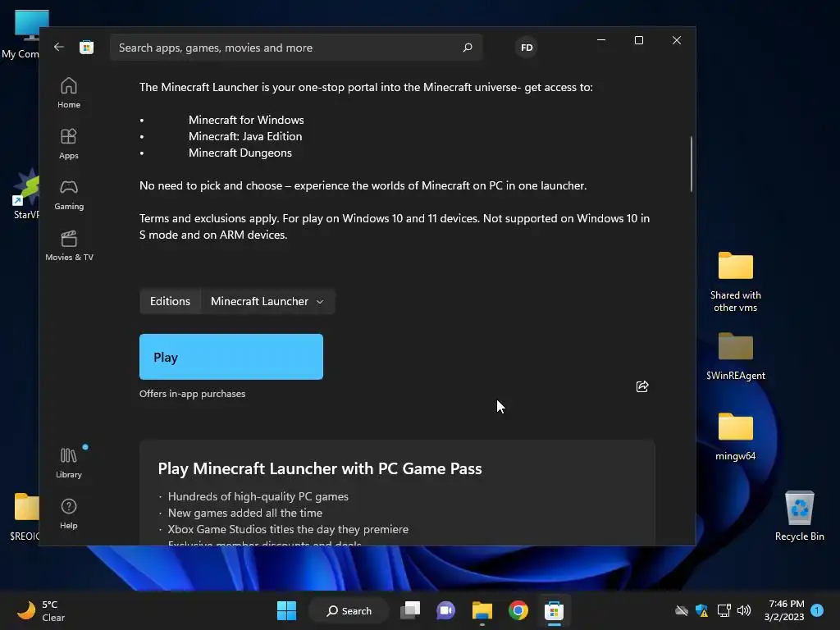The height and width of the screenshot is (630, 840).
Task: Click the Microsoft Store taskbar icon
Action: tap(554, 610)
